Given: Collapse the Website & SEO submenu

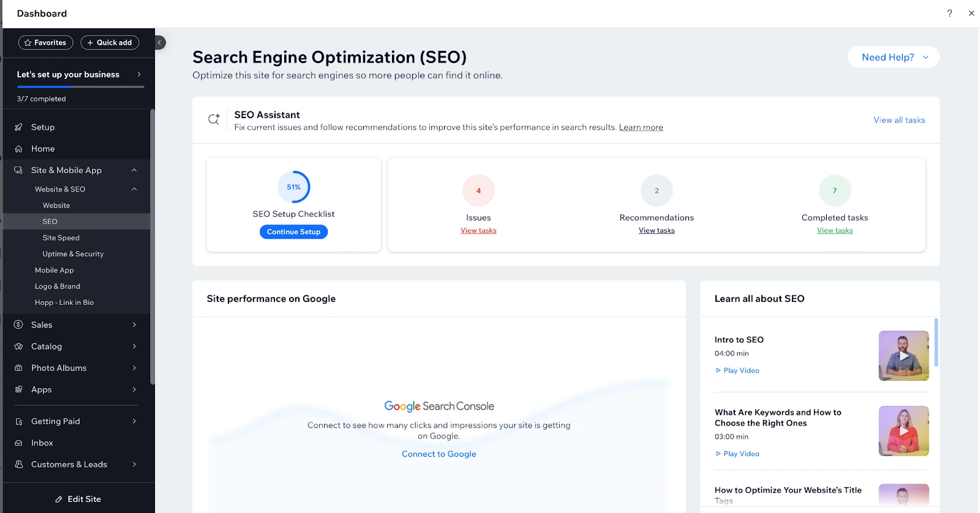Looking at the screenshot, I should [x=134, y=189].
